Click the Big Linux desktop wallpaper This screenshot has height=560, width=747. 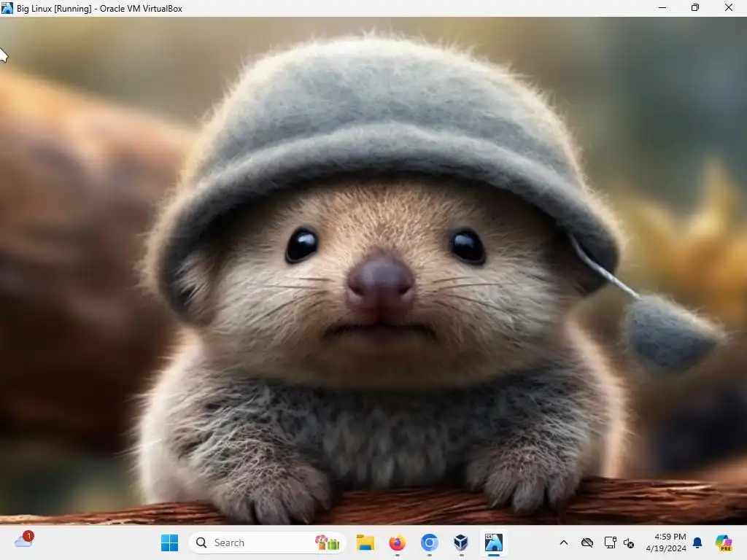[373, 277]
